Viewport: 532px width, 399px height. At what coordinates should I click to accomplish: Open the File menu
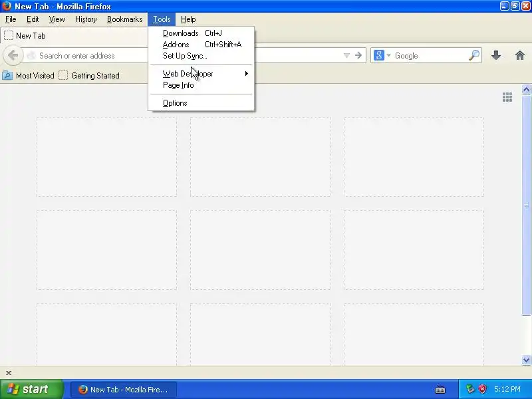click(11, 19)
